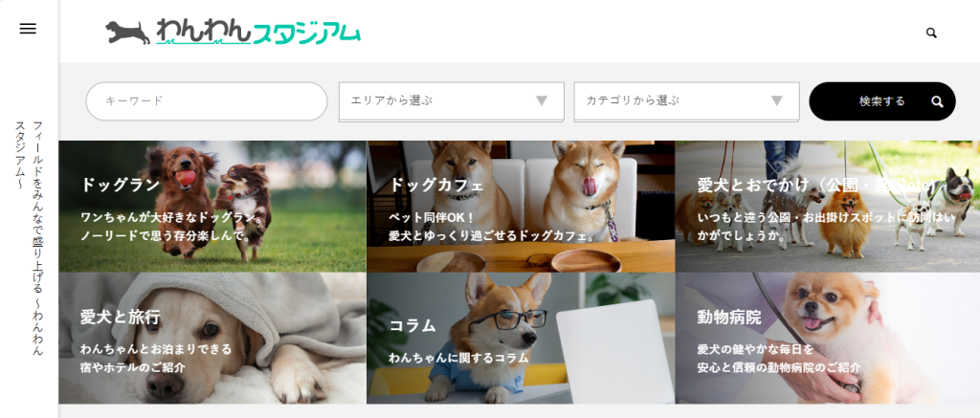Click the キーワード input field

click(x=207, y=101)
